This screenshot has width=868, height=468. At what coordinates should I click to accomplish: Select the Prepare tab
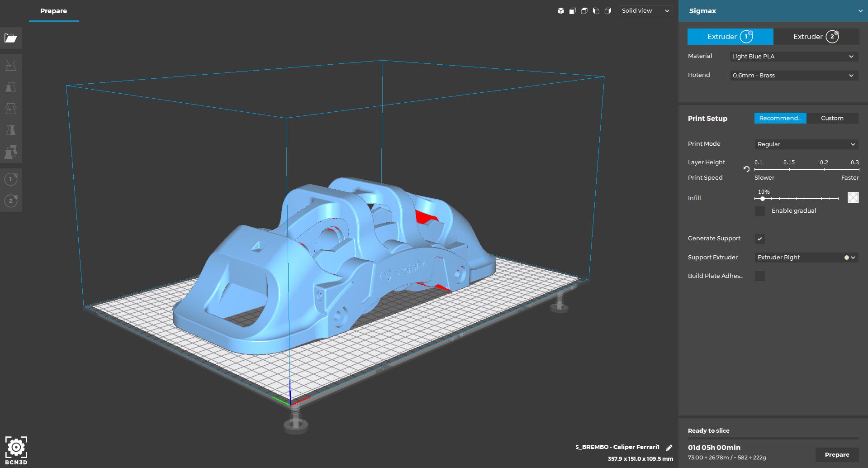53,11
